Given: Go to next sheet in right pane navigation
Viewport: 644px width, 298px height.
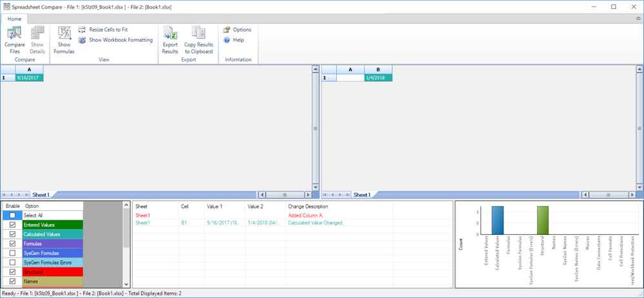Looking at the screenshot, I should click(341, 195).
